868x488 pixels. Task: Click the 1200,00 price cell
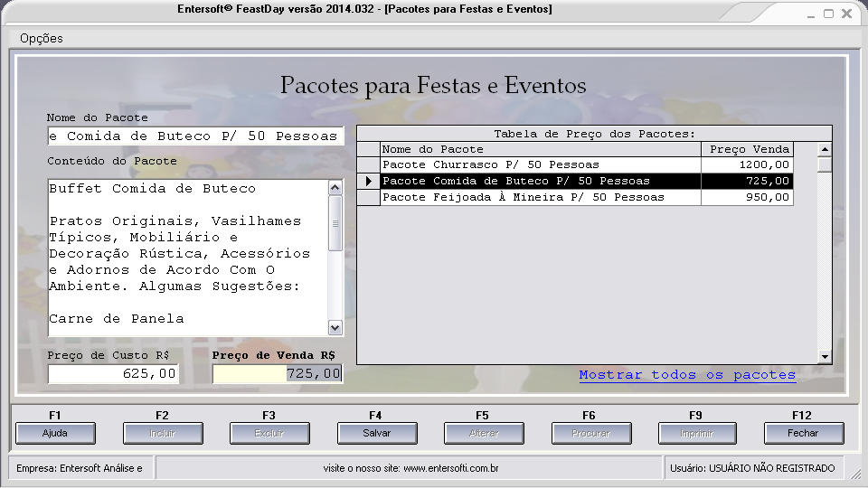pyautogui.click(x=748, y=164)
